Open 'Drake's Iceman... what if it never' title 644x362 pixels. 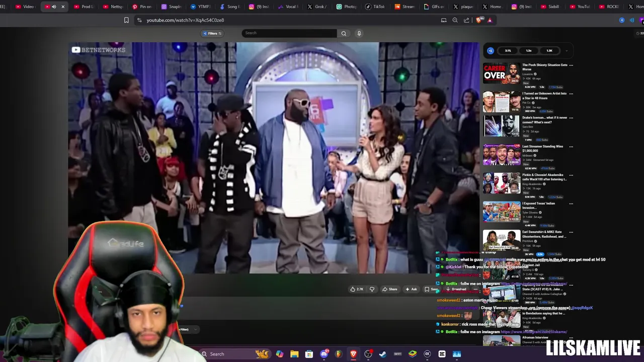pos(544,120)
